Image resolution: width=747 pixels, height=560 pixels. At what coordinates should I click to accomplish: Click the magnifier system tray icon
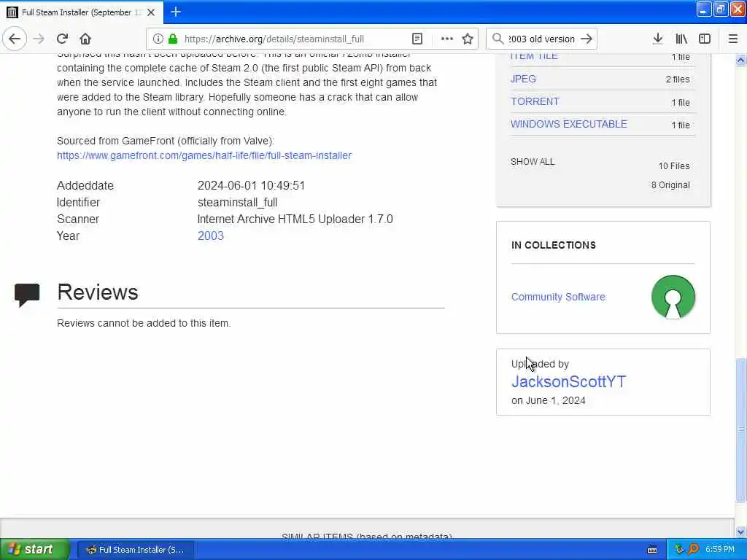point(693,550)
